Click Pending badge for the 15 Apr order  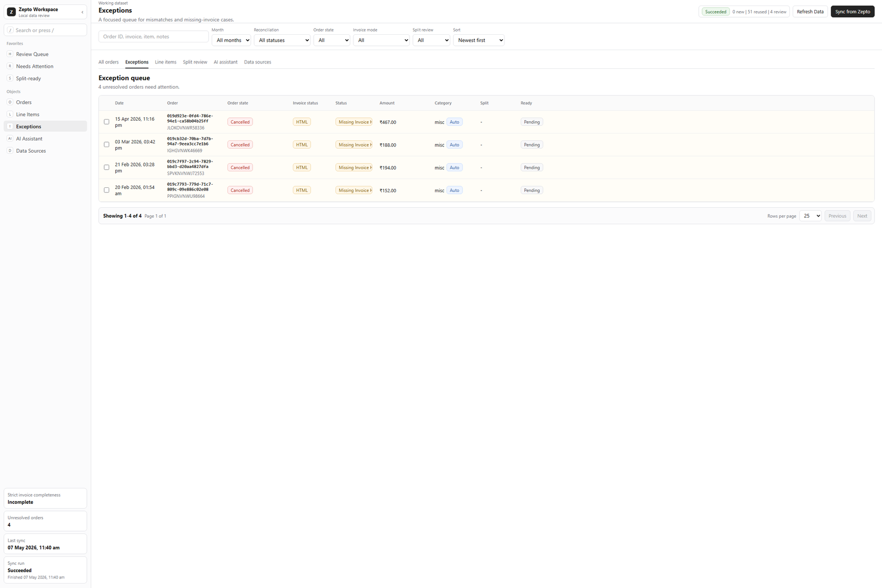pyautogui.click(x=531, y=122)
